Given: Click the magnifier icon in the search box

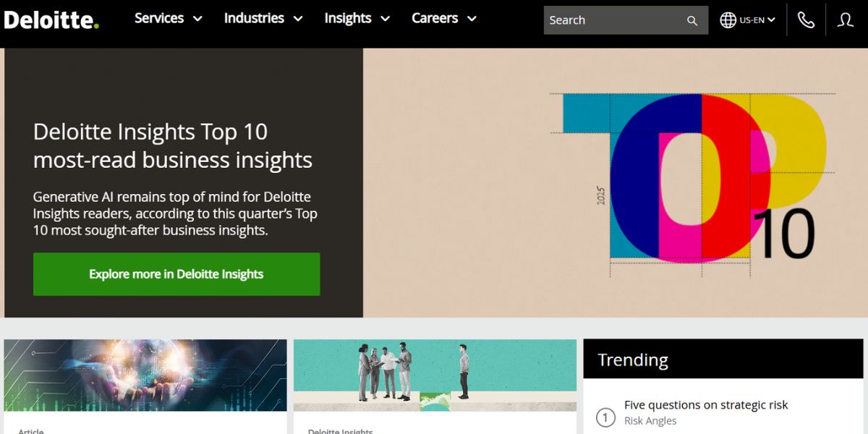Looking at the screenshot, I should tap(692, 20).
